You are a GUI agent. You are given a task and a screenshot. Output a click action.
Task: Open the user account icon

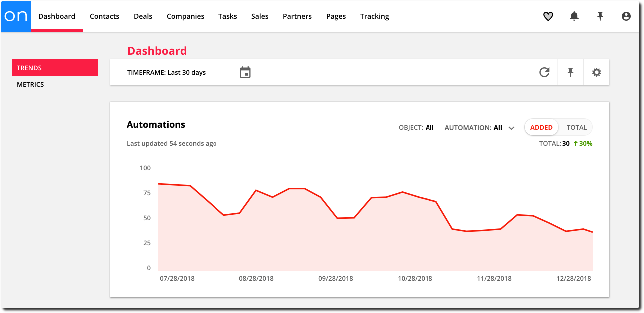coord(626,16)
